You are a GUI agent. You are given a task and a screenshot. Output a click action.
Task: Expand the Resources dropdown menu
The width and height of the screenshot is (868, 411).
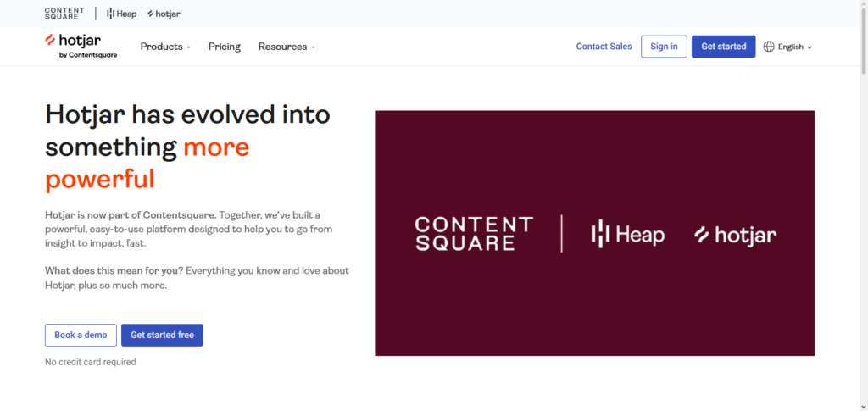(x=287, y=47)
